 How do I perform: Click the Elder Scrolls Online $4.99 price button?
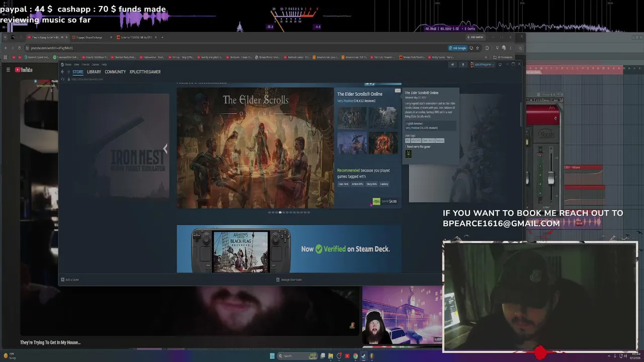(385, 202)
